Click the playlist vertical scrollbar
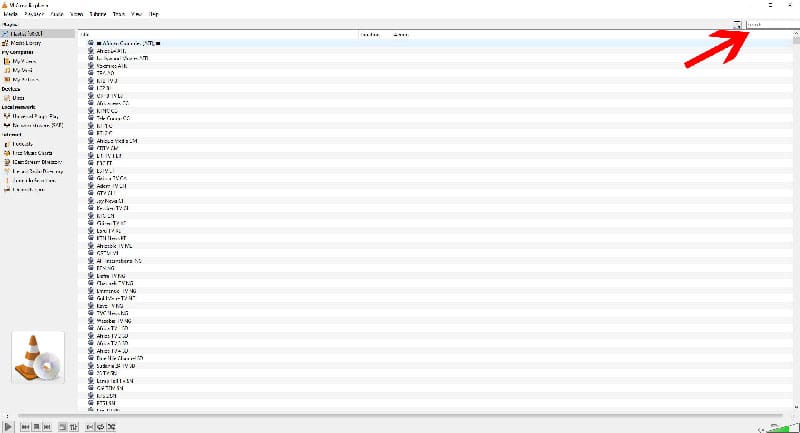The height and width of the screenshot is (433, 800). click(796, 220)
